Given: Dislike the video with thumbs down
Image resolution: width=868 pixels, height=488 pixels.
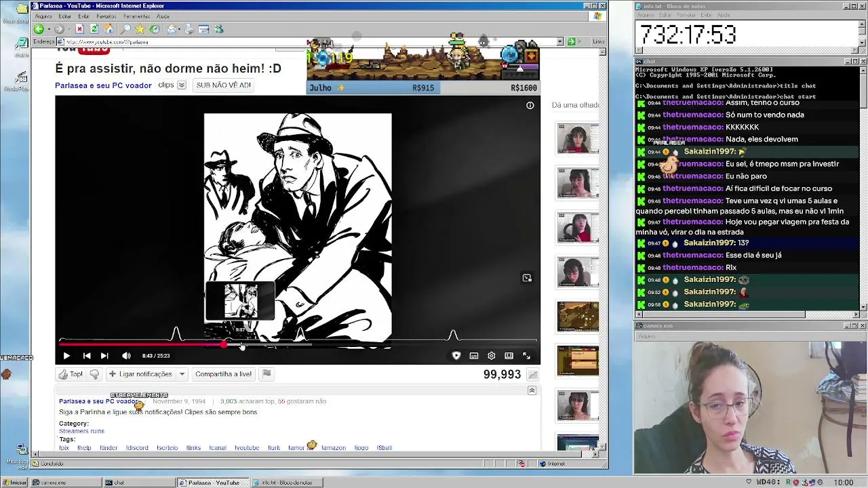Looking at the screenshot, I should [x=94, y=374].
